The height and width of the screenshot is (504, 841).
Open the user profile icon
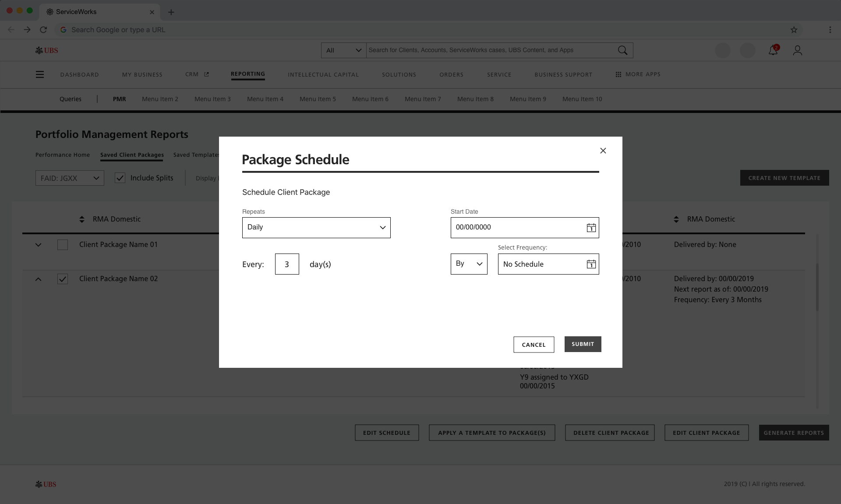pos(797,50)
